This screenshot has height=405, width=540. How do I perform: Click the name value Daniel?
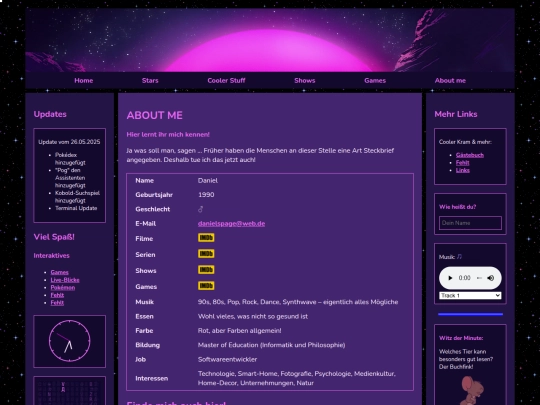click(x=208, y=180)
